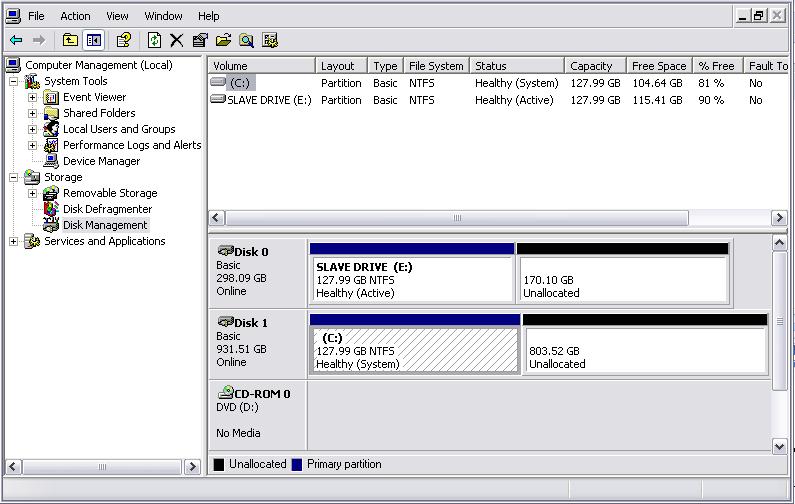Click the Properties toolbar icon
795x504 pixels.
click(200, 40)
